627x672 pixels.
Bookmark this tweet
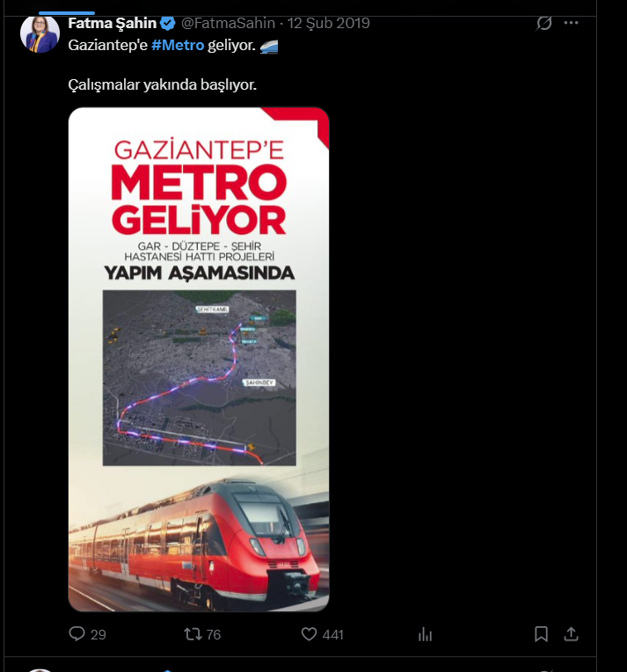542,634
